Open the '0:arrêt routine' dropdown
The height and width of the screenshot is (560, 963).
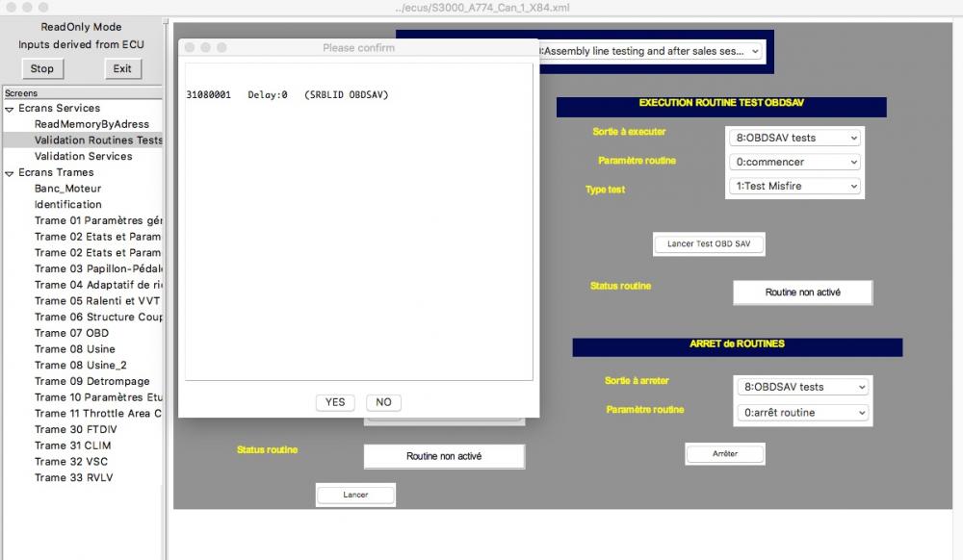tap(803, 413)
